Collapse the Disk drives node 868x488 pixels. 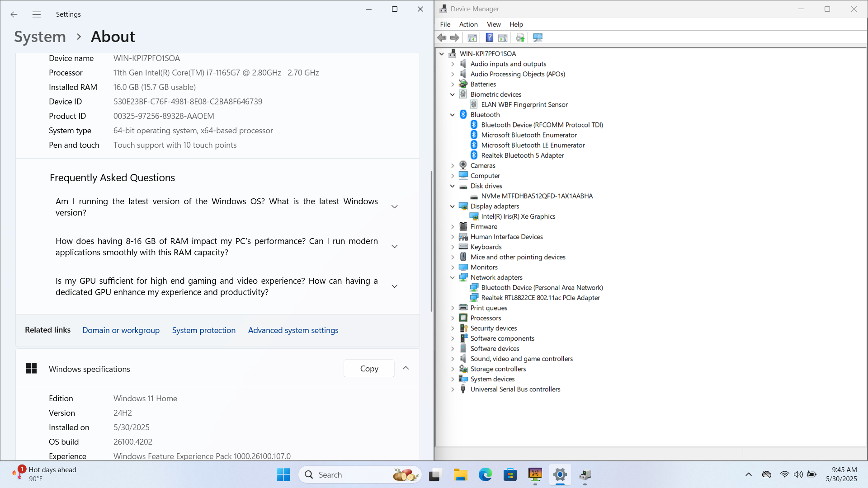coord(453,186)
